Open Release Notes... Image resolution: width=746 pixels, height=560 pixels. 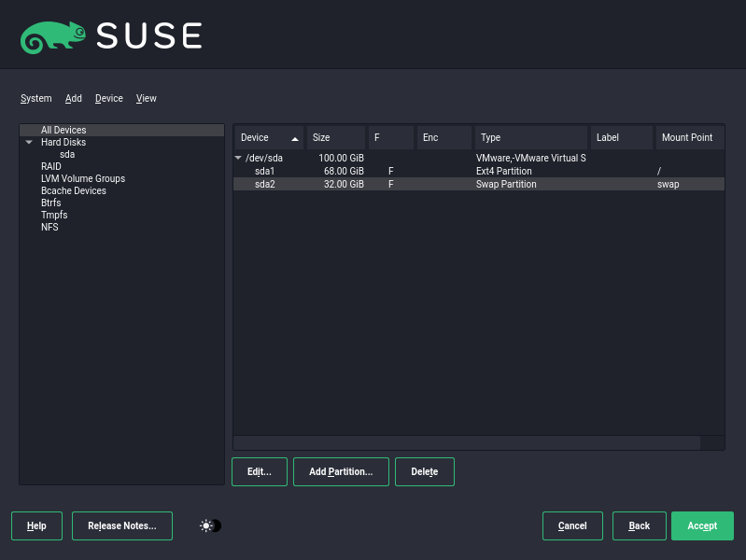tap(122, 525)
